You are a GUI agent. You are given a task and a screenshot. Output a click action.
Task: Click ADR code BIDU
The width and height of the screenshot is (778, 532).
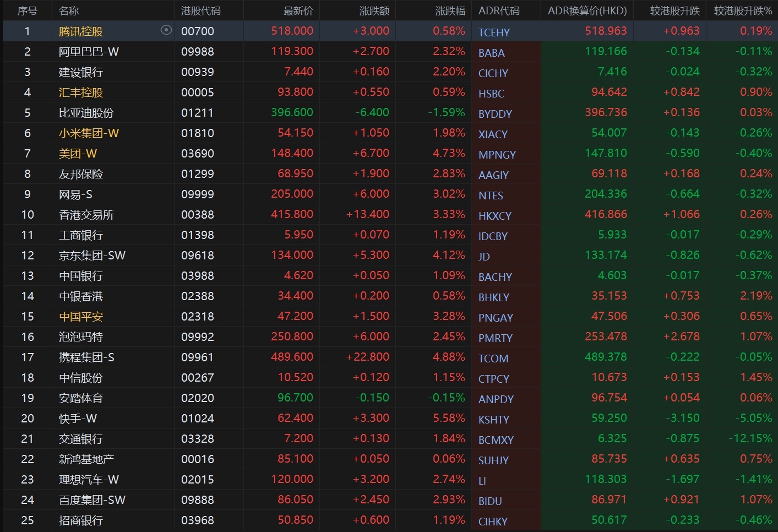tap(489, 501)
